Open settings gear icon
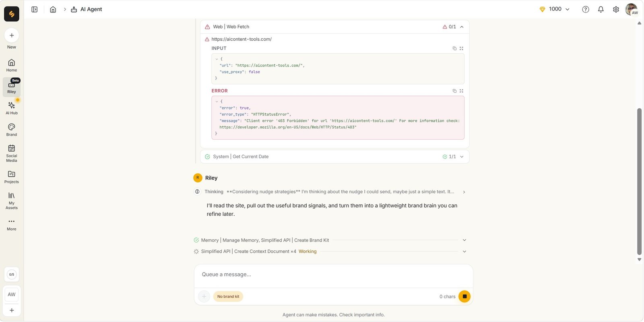The width and height of the screenshot is (644, 322). pyautogui.click(x=616, y=9)
